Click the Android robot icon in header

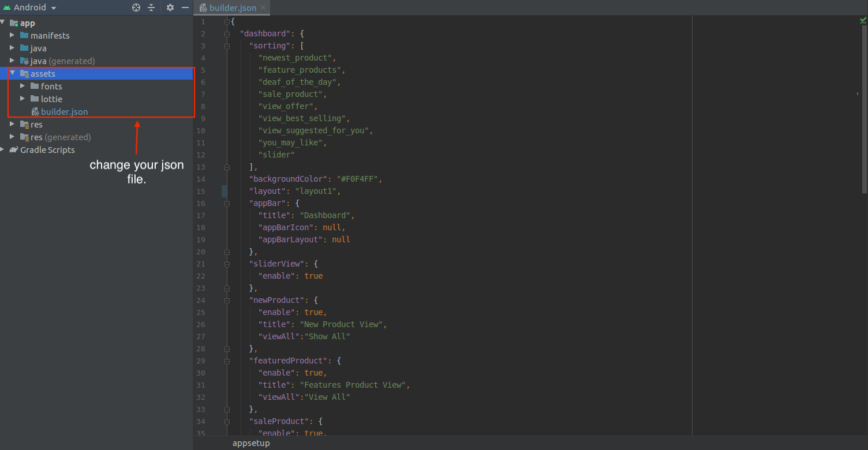7,7
